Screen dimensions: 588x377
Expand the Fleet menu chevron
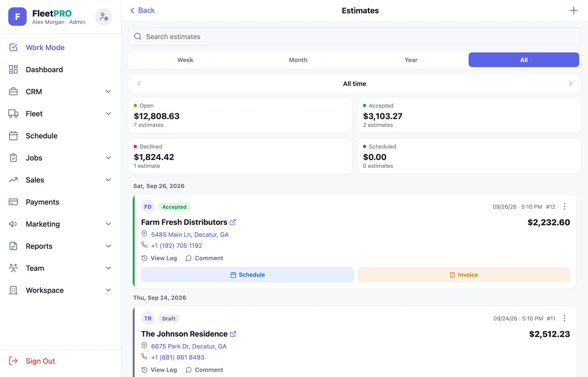coord(108,114)
